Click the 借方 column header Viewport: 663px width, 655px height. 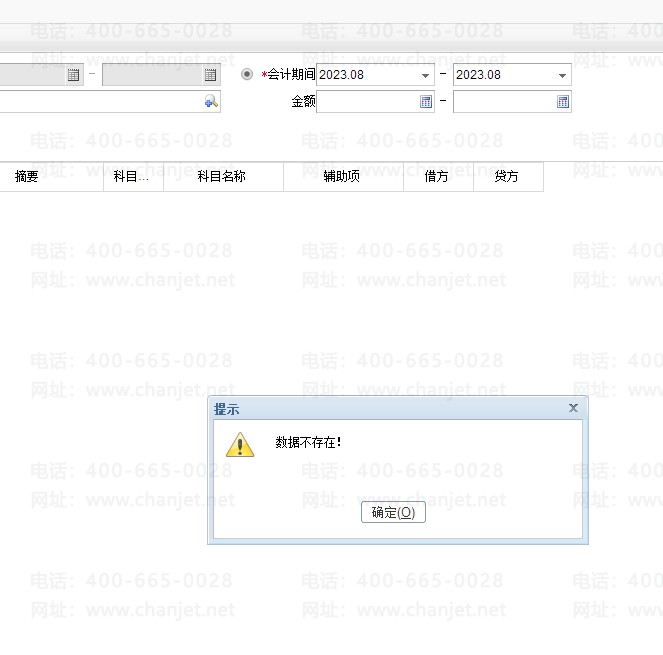point(438,176)
